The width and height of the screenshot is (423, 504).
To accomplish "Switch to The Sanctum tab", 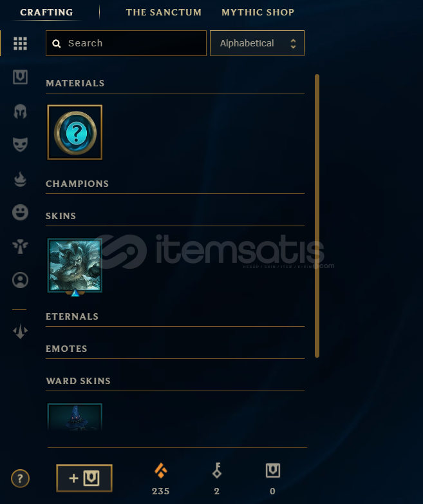I will (164, 12).
